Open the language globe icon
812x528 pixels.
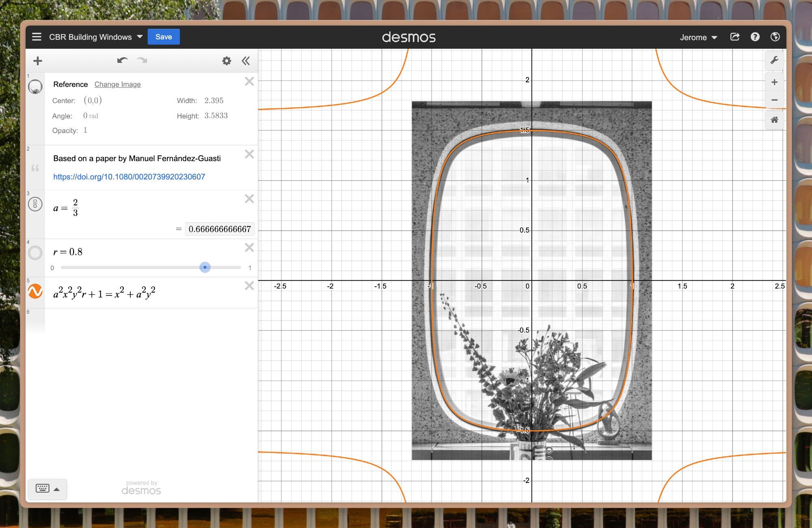pos(775,37)
